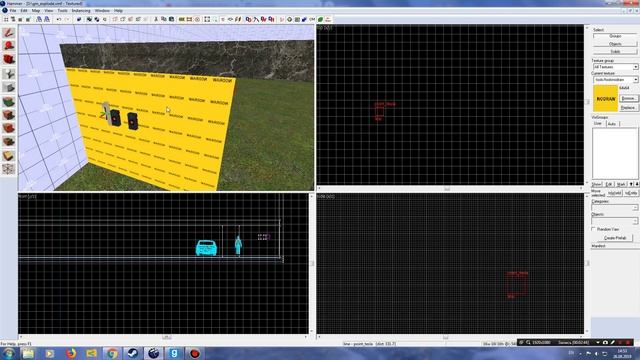Click the yellow current texture preview

click(x=606, y=98)
